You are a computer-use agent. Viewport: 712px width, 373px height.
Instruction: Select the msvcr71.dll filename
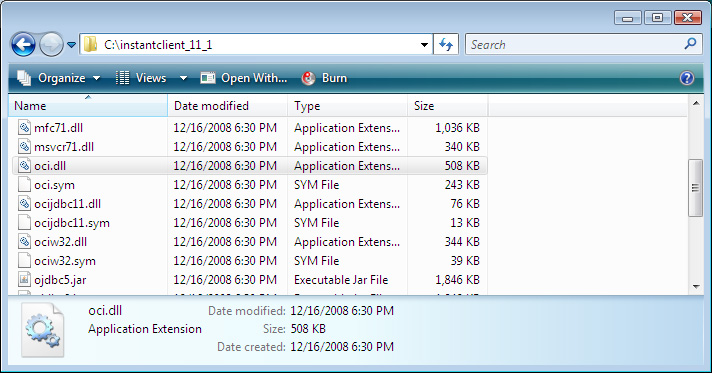click(x=64, y=147)
